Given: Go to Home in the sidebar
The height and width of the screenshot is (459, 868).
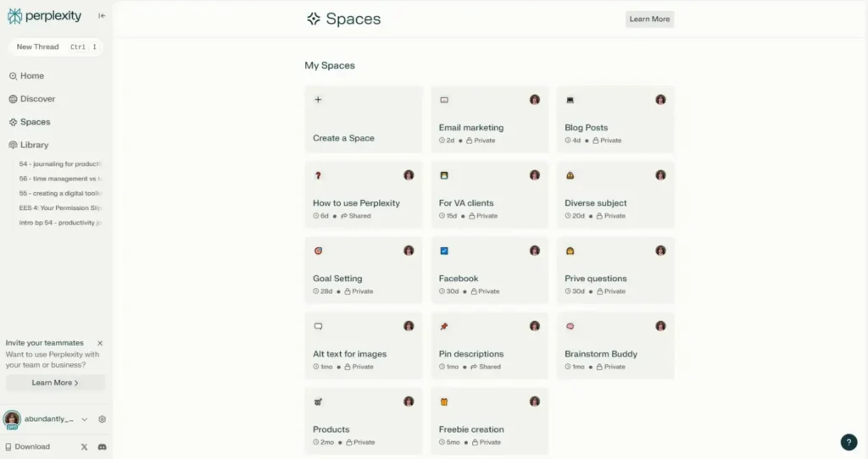Looking at the screenshot, I should [x=26, y=75].
